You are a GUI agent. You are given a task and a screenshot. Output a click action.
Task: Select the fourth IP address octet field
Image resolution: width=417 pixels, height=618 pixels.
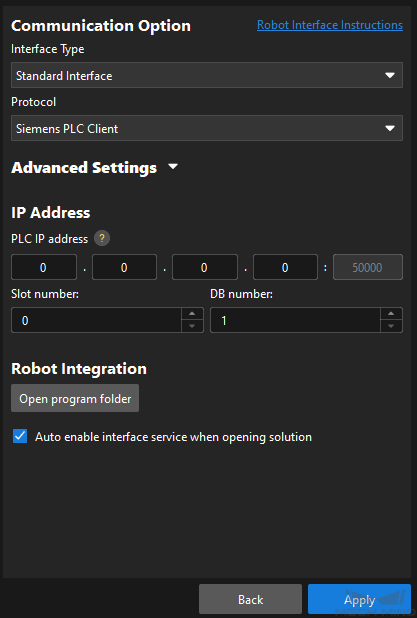tap(285, 267)
